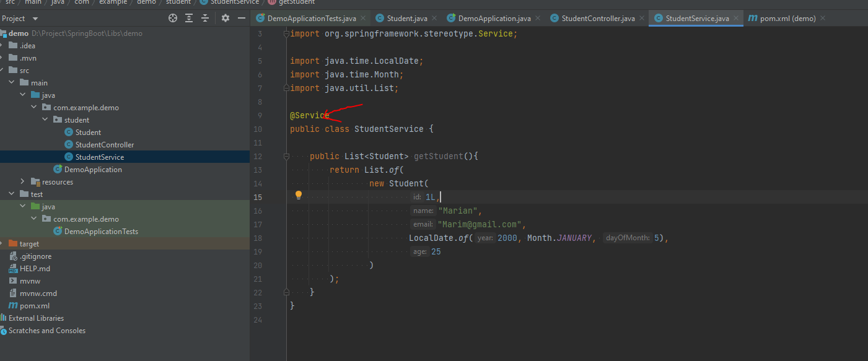The width and height of the screenshot is (868, 361).
Task: Fold the imports block at line 3
Action: (287, 34)
